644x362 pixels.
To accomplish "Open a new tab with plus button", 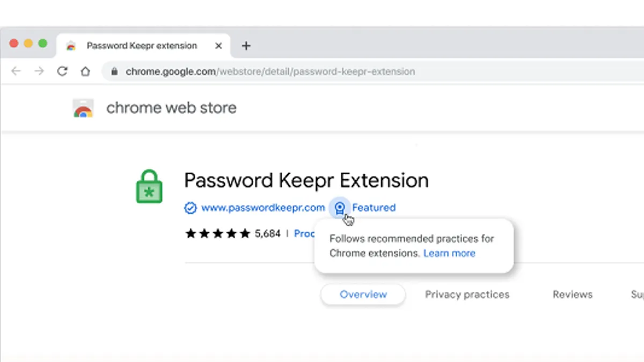I will click(x=246, y=46).
